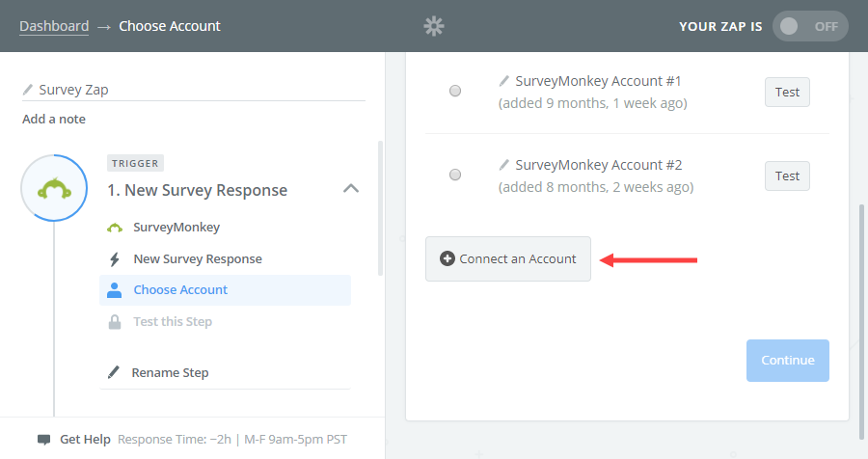Click '(added 9 months, 1 week ago)' text

[x=593, y=103]
